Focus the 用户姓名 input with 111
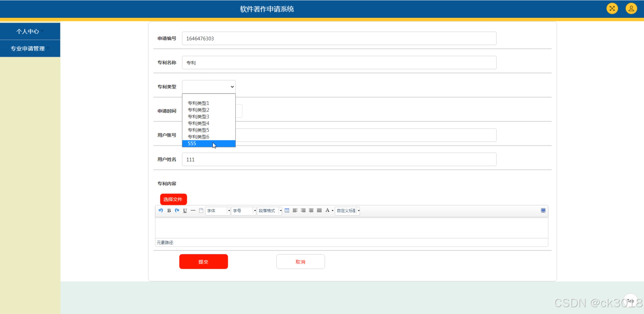 pyautogui.click(x=339, y=159)
